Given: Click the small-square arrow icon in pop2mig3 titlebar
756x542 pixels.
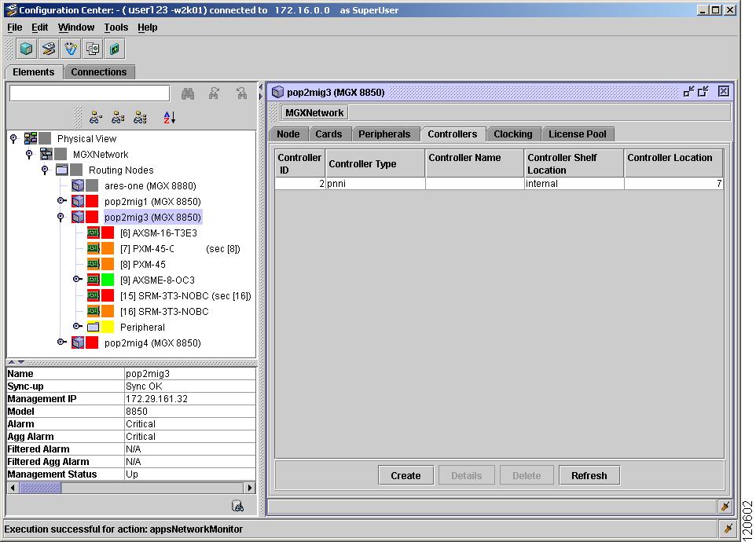Looking at the screenshot, I should (689, 92).
